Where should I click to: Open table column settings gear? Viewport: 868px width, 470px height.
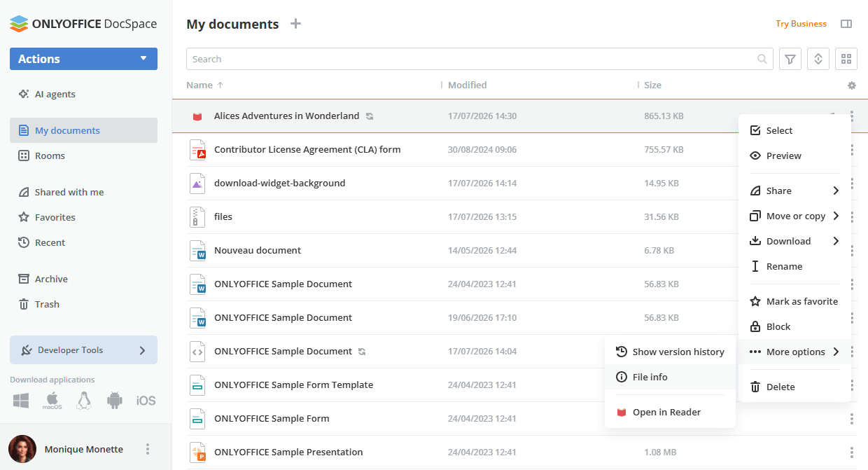pyautogui.click(x=852, y=85)
